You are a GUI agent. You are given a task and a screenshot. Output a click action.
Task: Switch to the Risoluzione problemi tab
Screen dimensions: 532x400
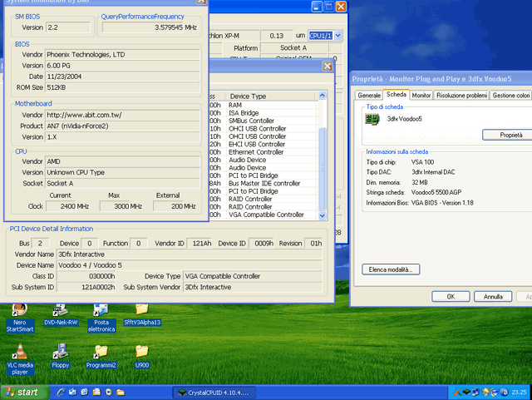[x=461, y=96]
